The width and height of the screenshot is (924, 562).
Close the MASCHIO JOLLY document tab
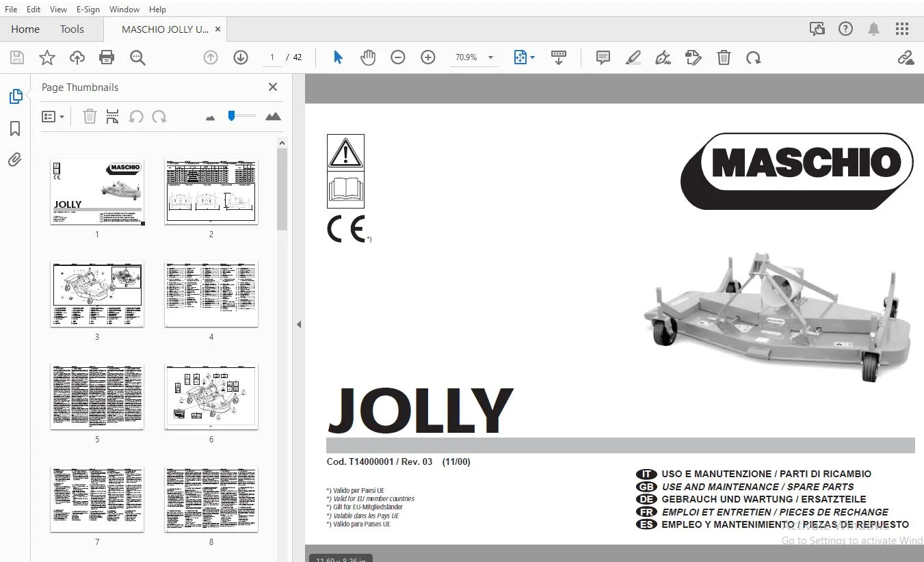click(217, 29)
